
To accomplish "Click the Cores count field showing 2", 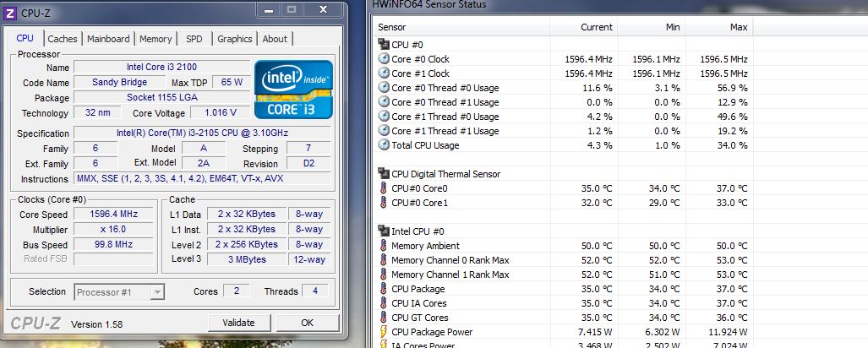I will point(237,291).
